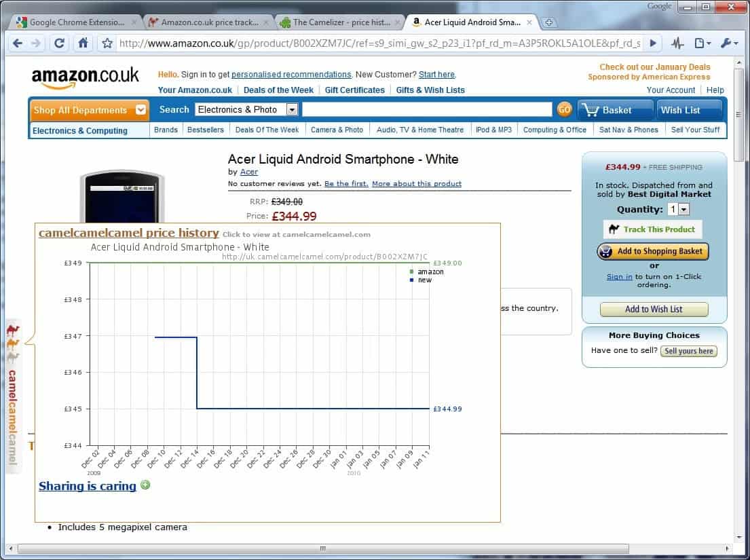Open Sat Nav & Phones nav item
The width and height of the screenshot is (750, 560).
coord(629,130)
